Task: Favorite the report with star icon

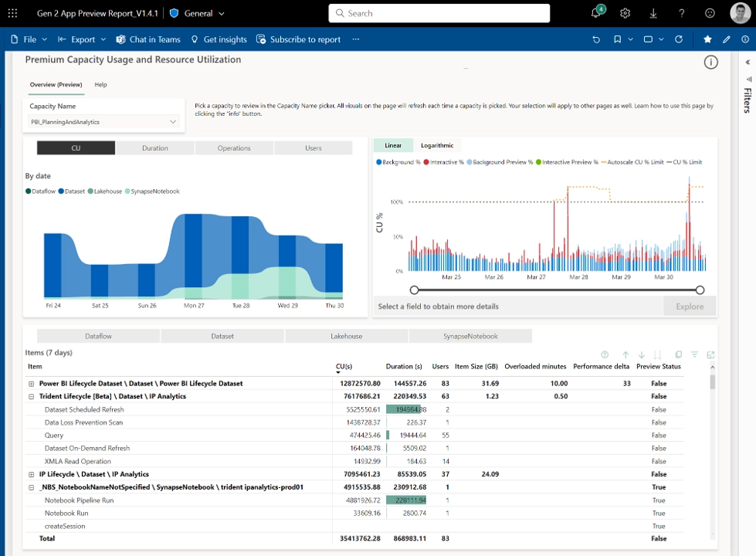Action: [x=707, y=39]
